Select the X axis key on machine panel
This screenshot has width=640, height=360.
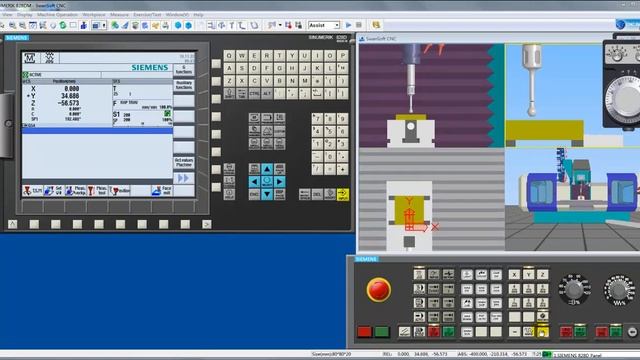coord(514,275)
